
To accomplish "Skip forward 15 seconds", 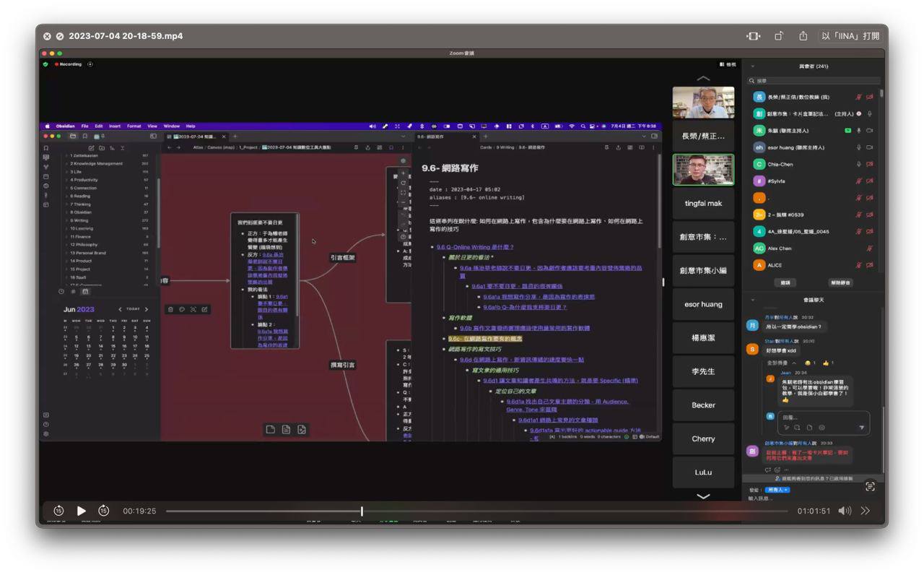I will pyautogui.click(x=103, y=511).
